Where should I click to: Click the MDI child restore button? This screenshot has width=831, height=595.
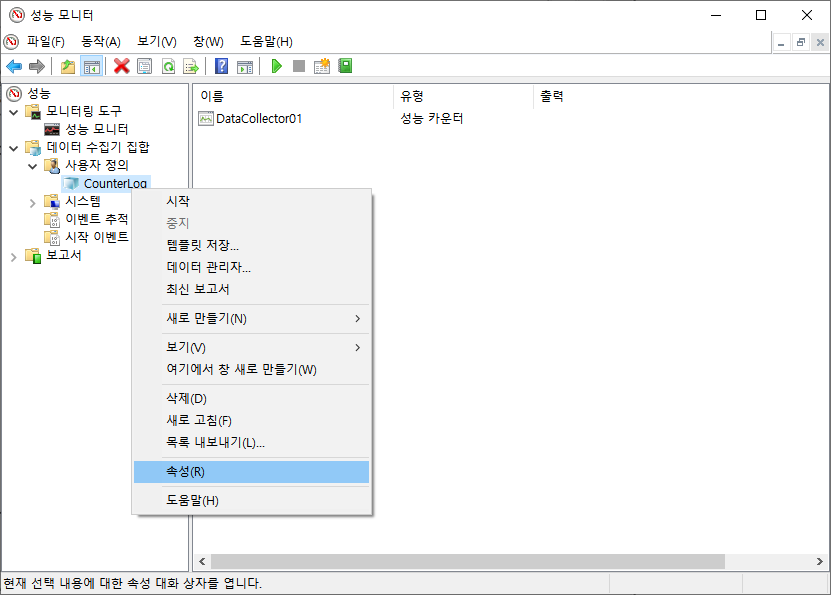[800, 42]
